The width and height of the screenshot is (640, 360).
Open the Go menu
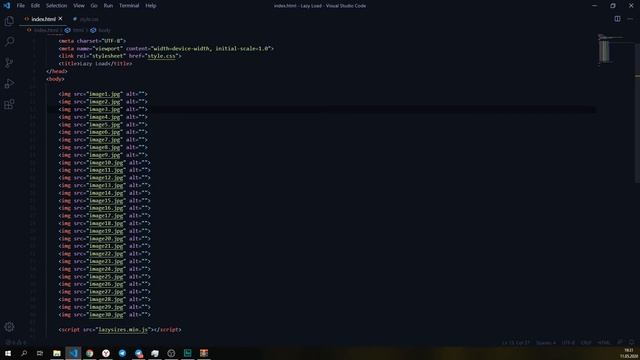[x=94, y=6]
